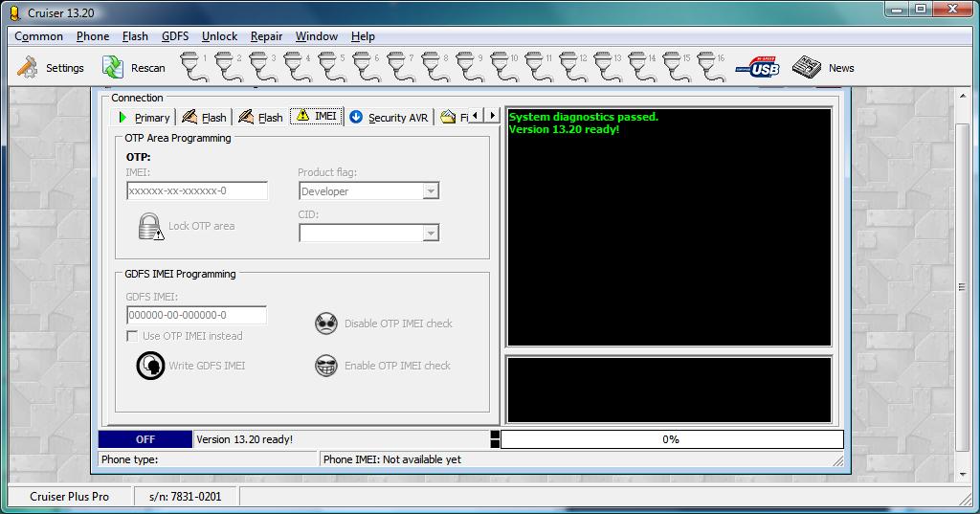Click the Hi-Speed USB icon
The height and width of the screenshot is (514, 980).
pos(758,67)
